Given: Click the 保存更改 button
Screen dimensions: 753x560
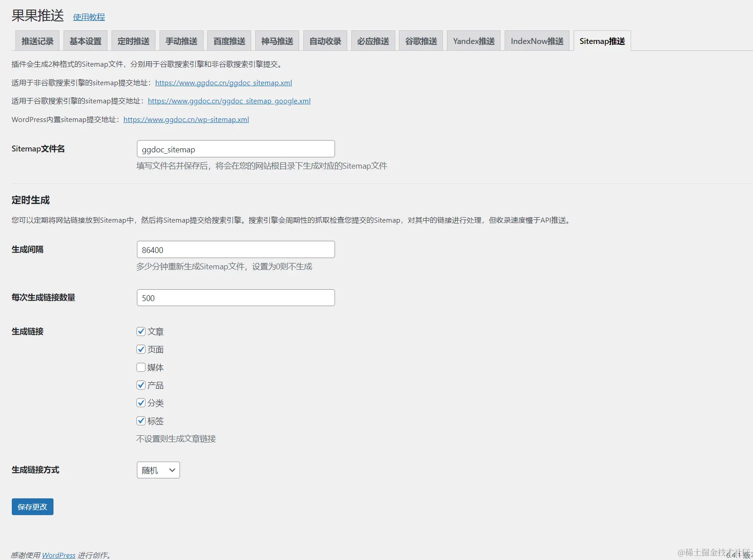Looking at the screenshot, I should (32, 506).
